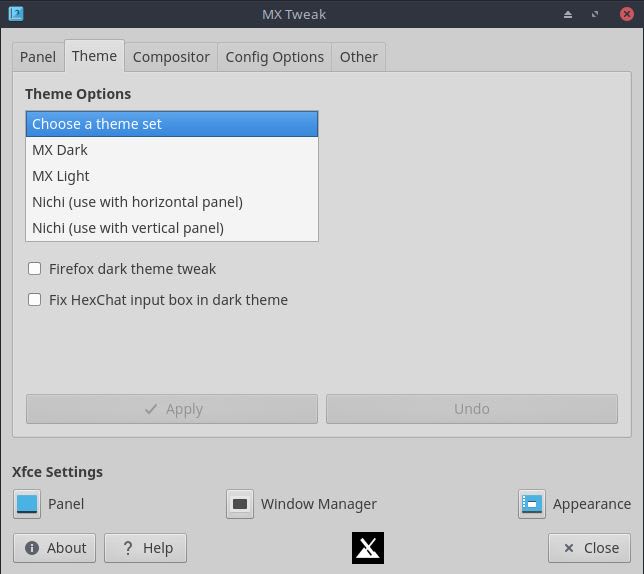Pick Nichi (use with horizontal panel)
Viewport: 644px width, 574px height.
(172, 202)
